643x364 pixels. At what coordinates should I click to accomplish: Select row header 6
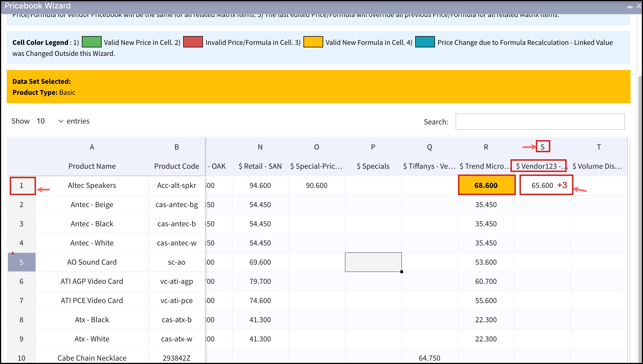(22, 282)
